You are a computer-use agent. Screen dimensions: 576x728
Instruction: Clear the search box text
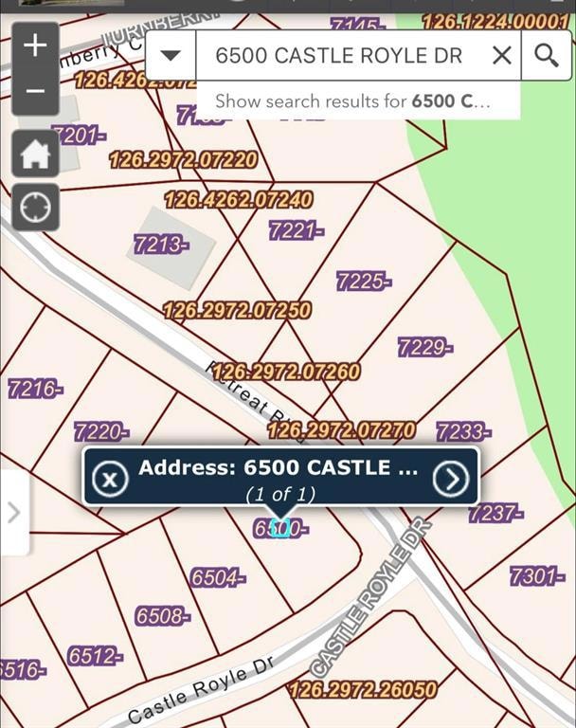point(502,55)
